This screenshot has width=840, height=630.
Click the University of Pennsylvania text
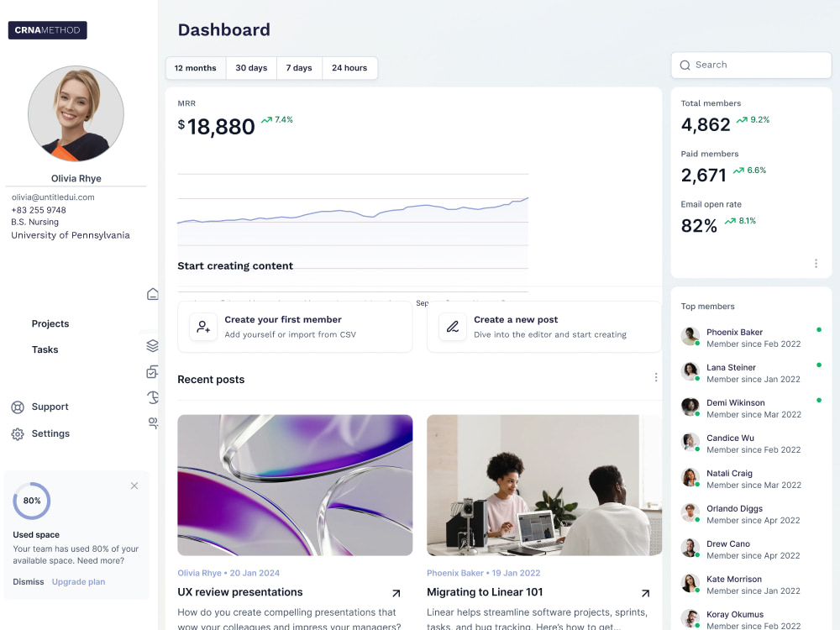71,235
